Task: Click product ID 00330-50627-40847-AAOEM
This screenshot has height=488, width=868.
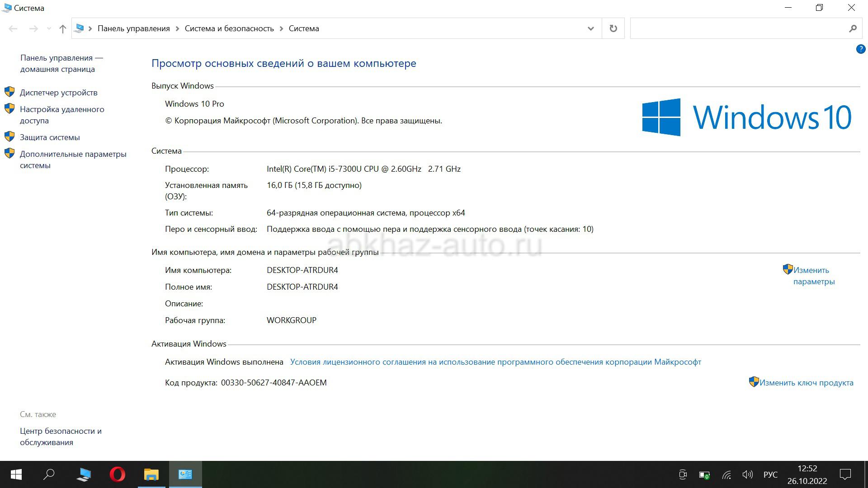Action: [x=274, y=383]
